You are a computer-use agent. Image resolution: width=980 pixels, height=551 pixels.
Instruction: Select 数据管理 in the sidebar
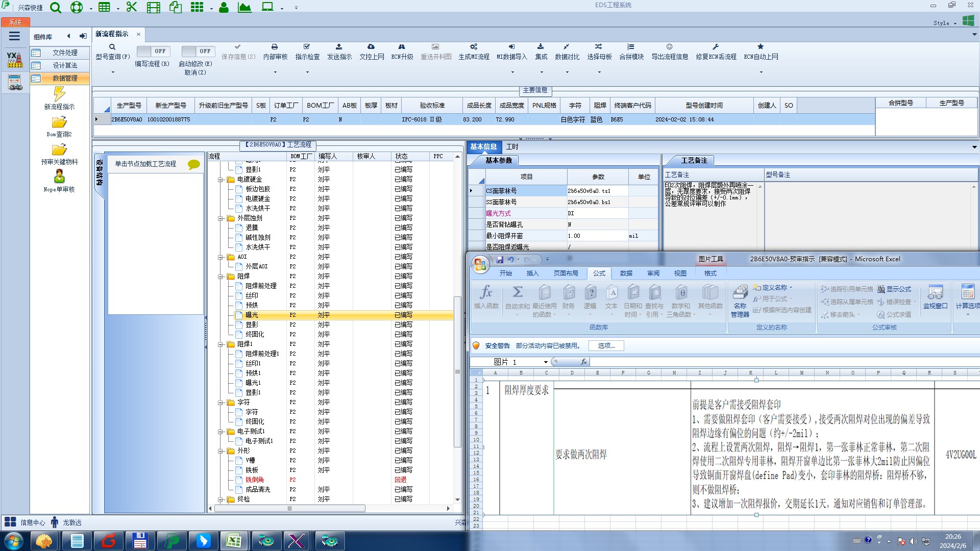tap(65, 78)
